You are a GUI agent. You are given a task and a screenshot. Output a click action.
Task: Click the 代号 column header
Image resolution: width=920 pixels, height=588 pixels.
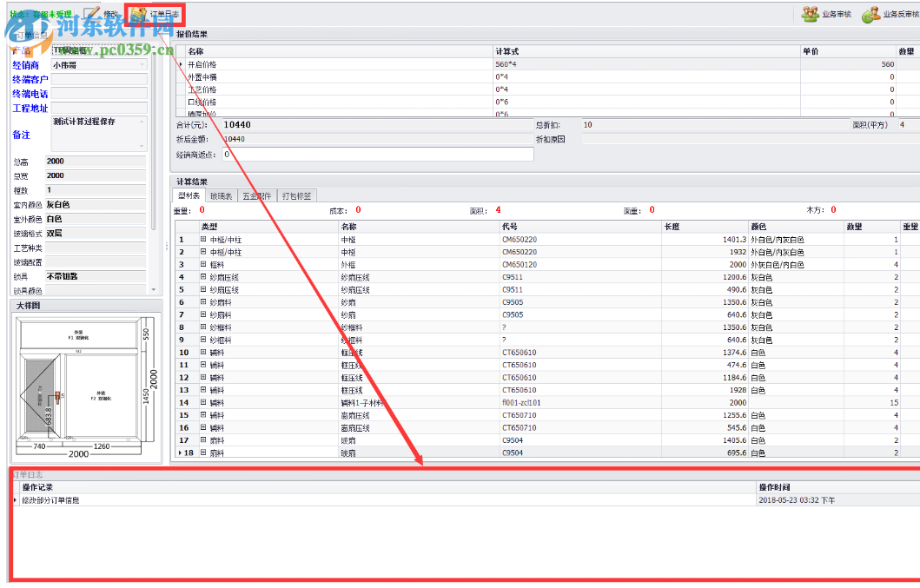tap(580, 227)
